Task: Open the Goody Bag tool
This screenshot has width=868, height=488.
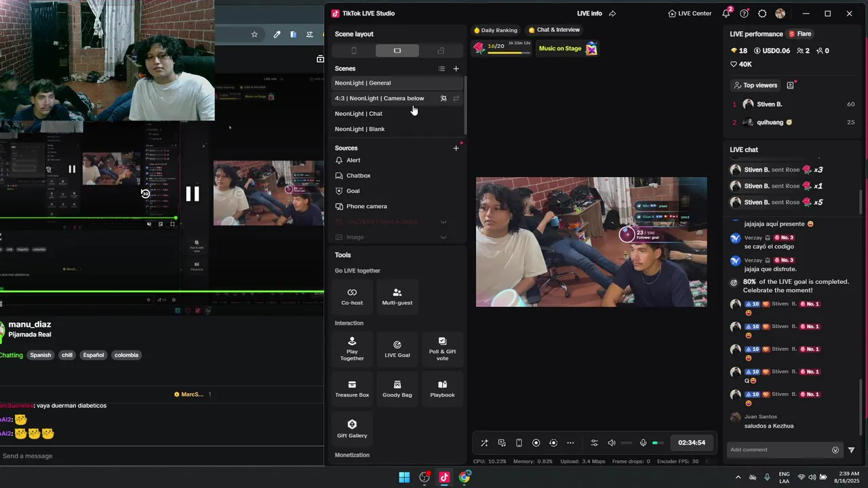Action: coord(397,388)
